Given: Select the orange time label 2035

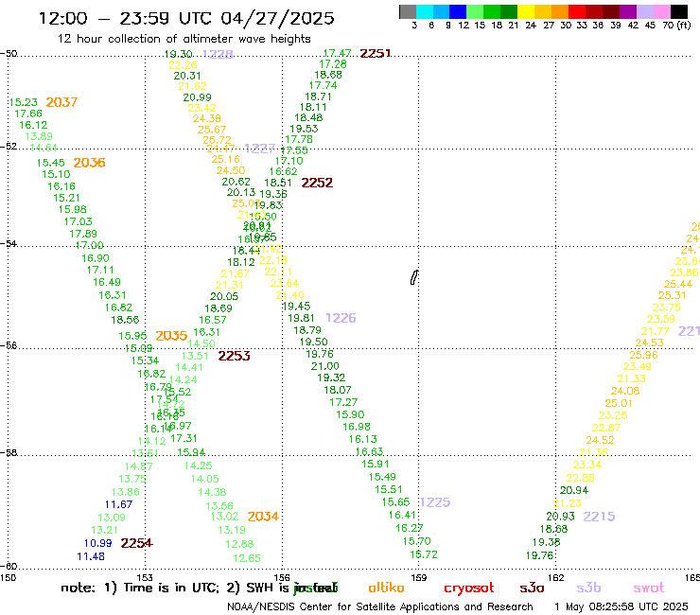Looking at the screenshot, I should click(171, 336).
